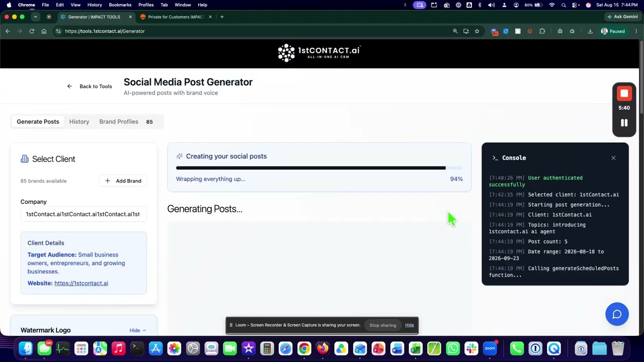Screen dimensions: 644x362
Task: Click the '85 brands available' text
Action: 43,181
